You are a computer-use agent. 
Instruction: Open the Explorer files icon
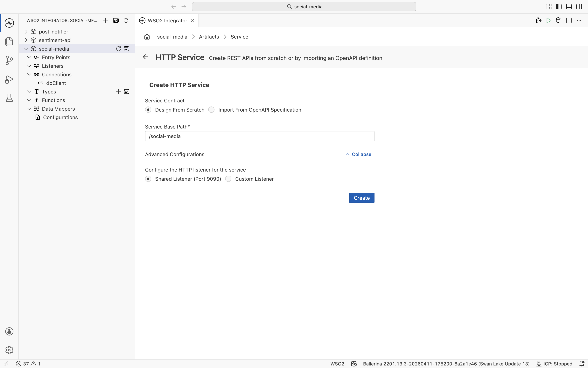click(x=9, y=42)
